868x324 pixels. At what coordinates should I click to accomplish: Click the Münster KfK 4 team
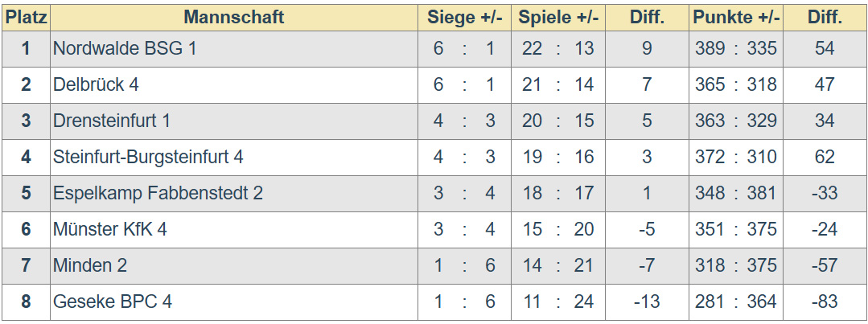tap(110, 229)
